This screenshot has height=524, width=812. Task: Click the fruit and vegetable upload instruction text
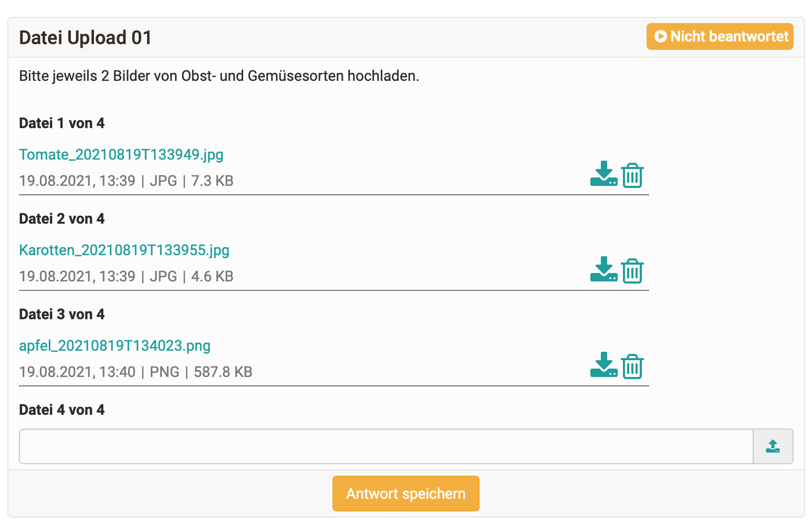point(219,76)
